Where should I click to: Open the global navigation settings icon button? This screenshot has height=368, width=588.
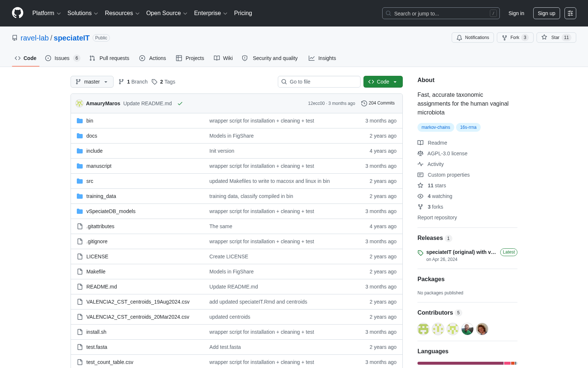570,13
